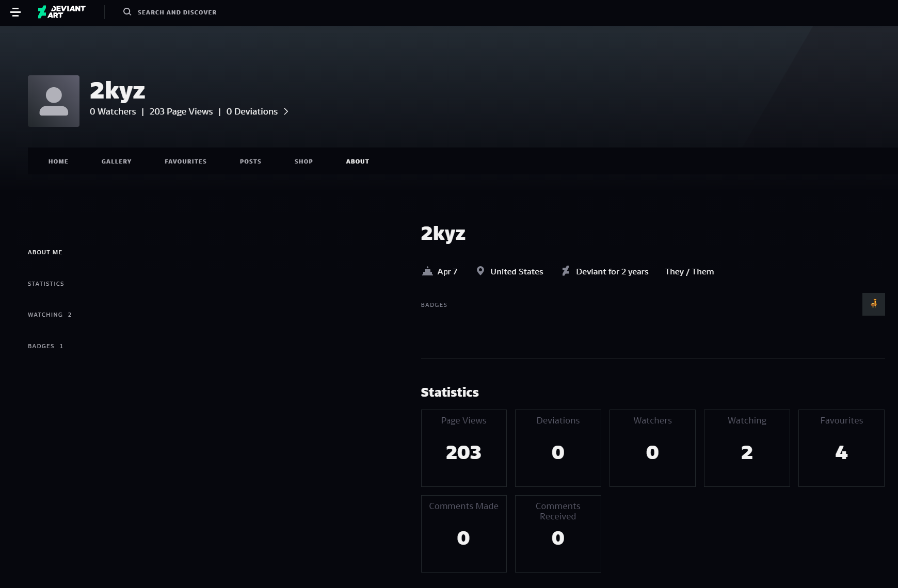Expand stats via chevron after Deviations

tap(286, 111)
